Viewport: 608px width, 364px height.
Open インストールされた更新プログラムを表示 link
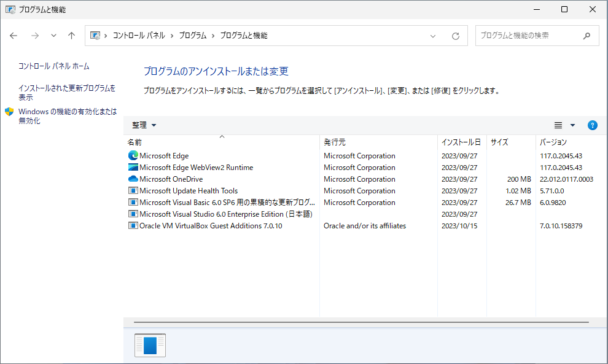(x=67, y=93)
